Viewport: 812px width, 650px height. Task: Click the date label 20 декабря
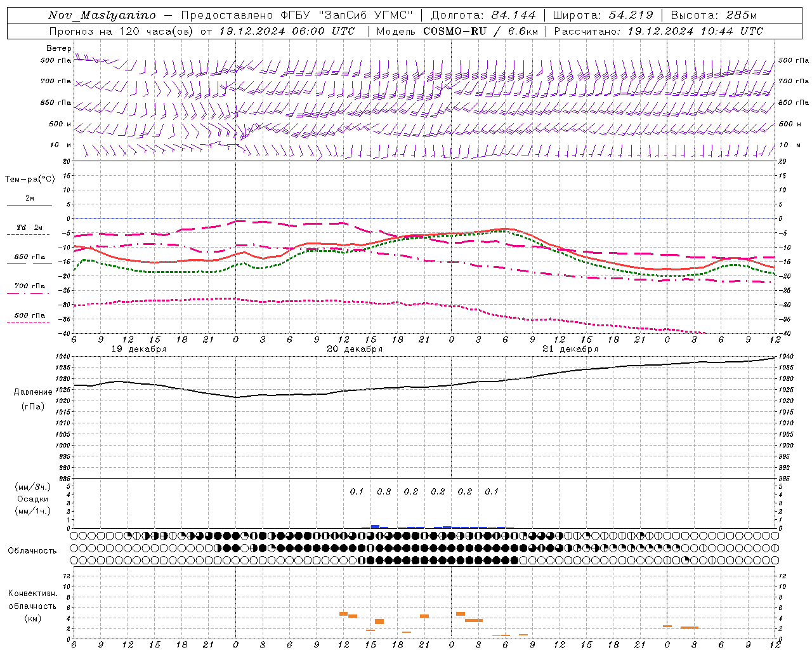355,349
